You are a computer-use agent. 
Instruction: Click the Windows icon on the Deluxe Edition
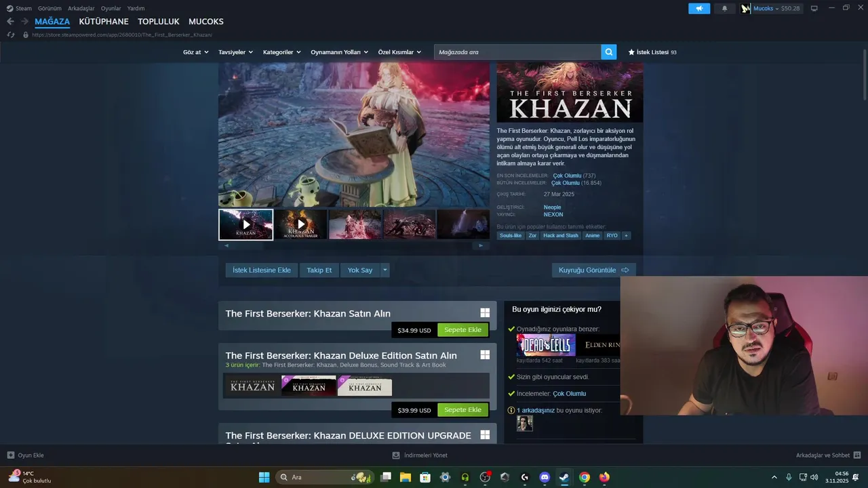pyautogui.click(x=485, y=354)
